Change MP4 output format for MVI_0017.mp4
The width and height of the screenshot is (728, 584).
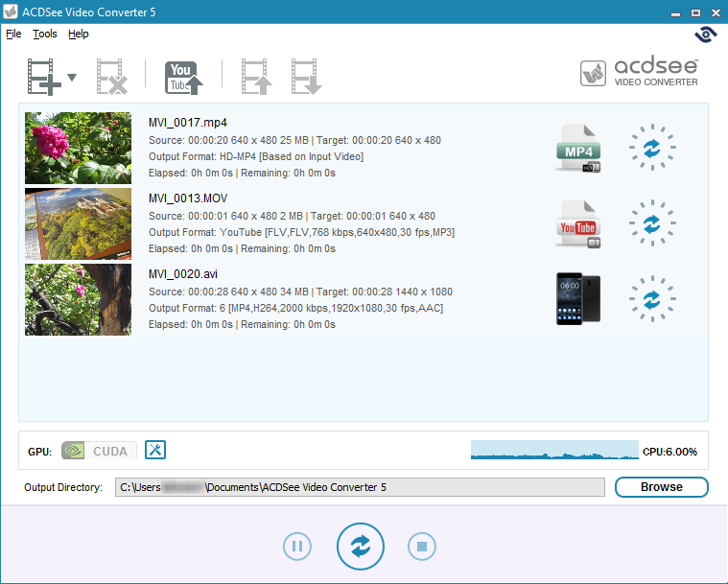click(x=578, y=149)
